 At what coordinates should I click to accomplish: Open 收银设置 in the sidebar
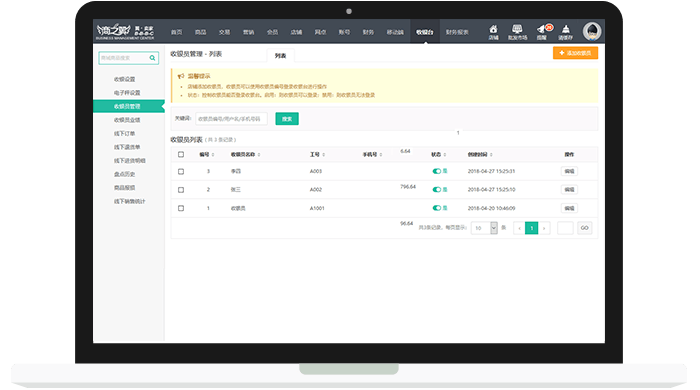point(125,79)
